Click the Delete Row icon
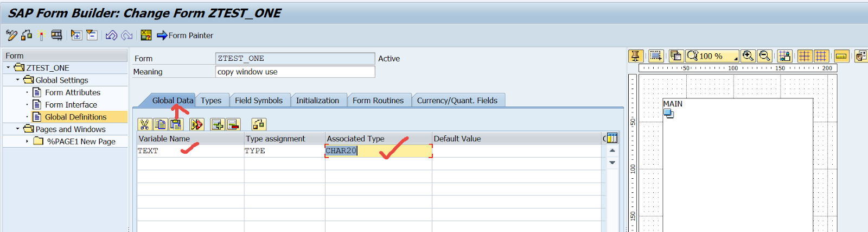The width and height of the screenshot is (868, 232). click(x=233, y=124)
